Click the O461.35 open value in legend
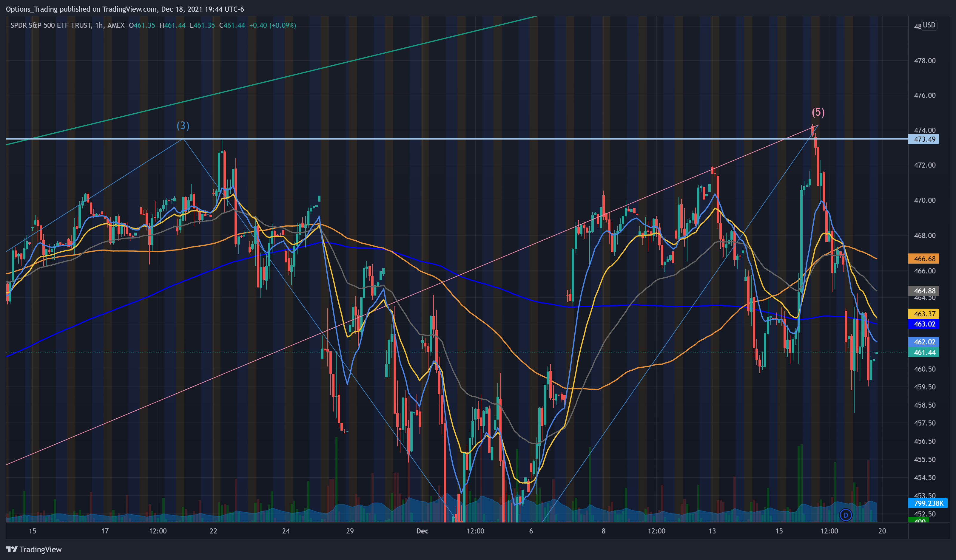This screenshot has width=956, height=560. pyautogui.click(x=142, y=25)
